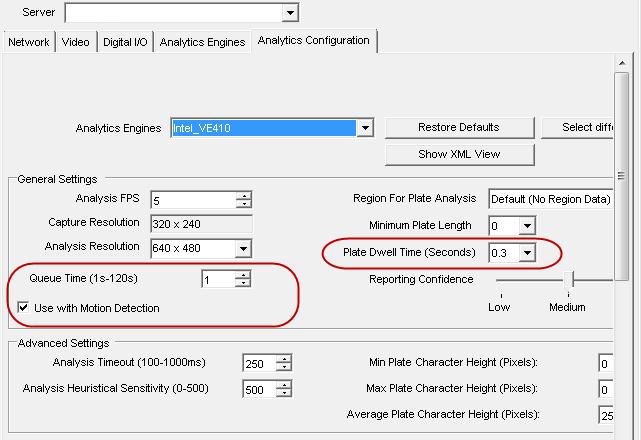Switch to the Network tab
Image resolution: width=641 pixels, height=440 pixels.
coord(28,42)
